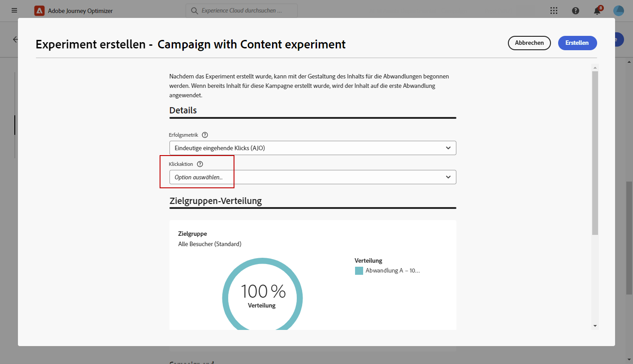Open the application switcher grid
Viewport: 633px width, 364px height.
click(x=554, y=11)
